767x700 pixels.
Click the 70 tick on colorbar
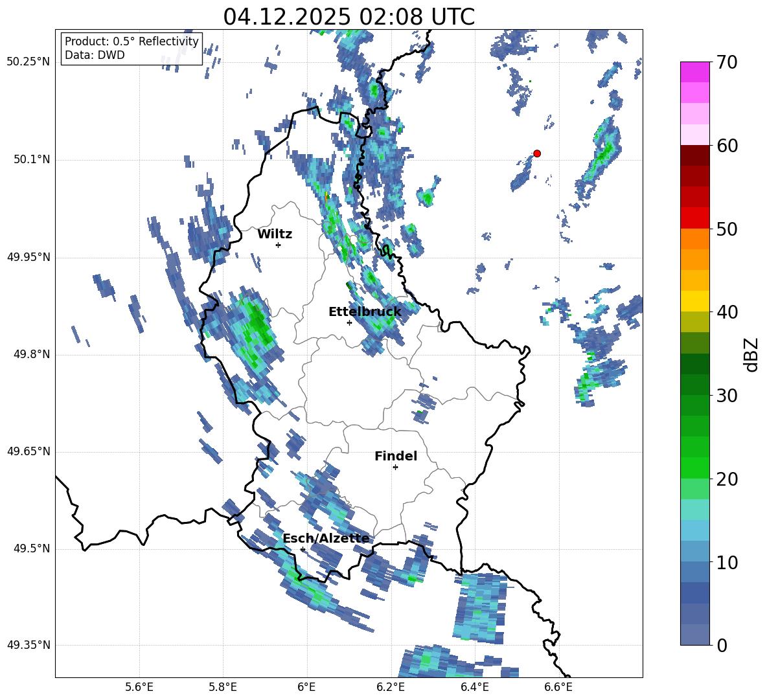727,63
